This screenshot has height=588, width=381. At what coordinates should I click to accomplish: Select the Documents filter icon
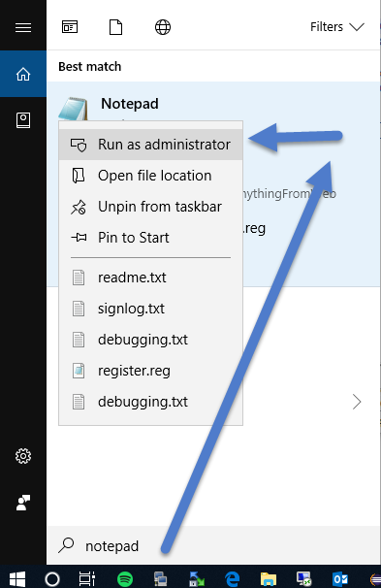pos(115,27)
